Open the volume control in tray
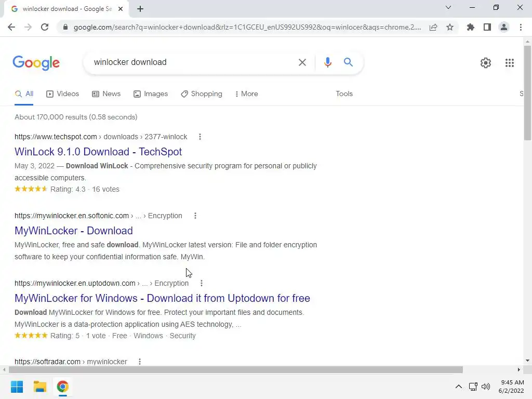Viewport: 532px width, 399px height. tap(486, 387)
